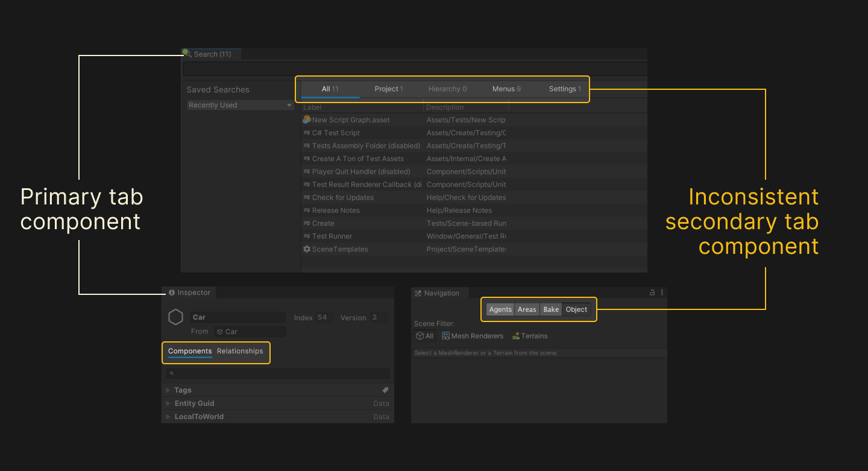Select the Components tab in the Inspector
The width and height of the screenshot is (868, 471).
[x=190, y=351]
